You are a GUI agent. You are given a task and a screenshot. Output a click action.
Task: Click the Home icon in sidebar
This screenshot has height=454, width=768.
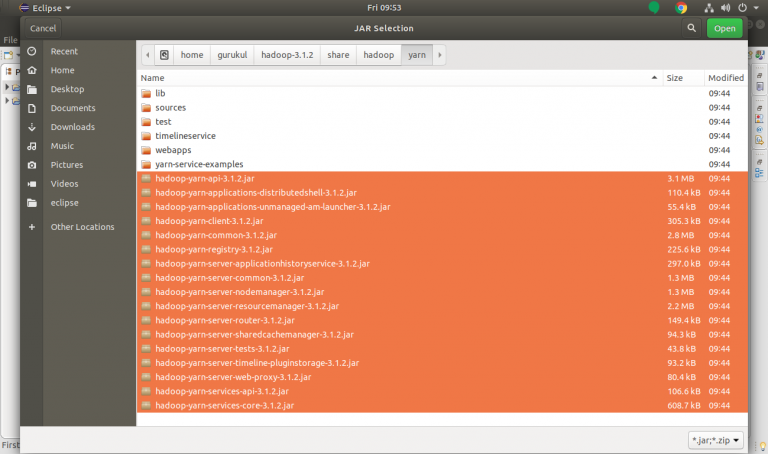pos(32,70)
